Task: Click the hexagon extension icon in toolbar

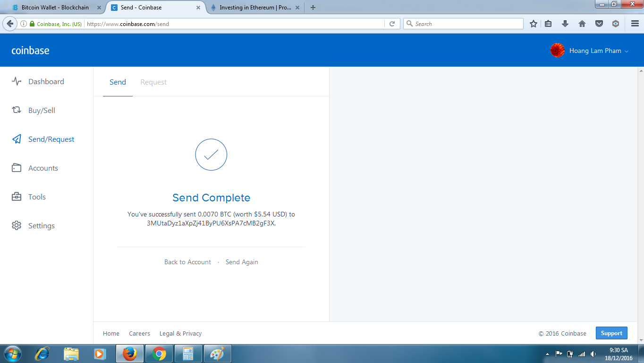Action: click(616, 24)
